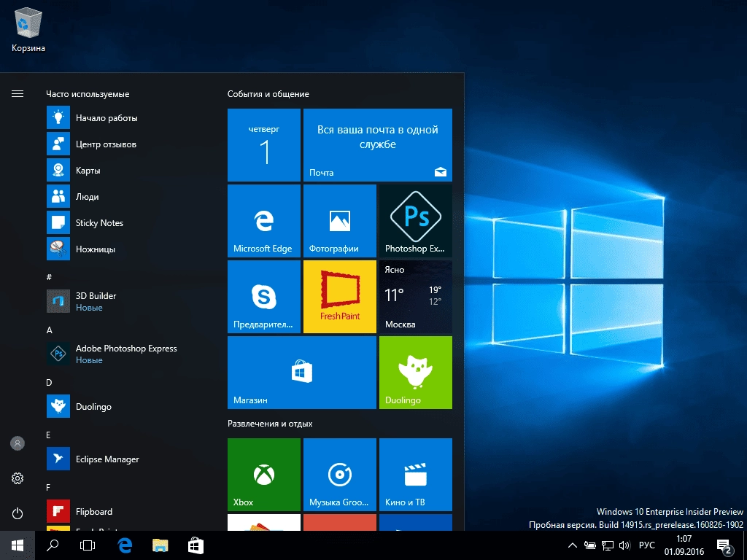Open Settings gear in Start menu
The image size is (747, 560).
click(x=18, y=478)
